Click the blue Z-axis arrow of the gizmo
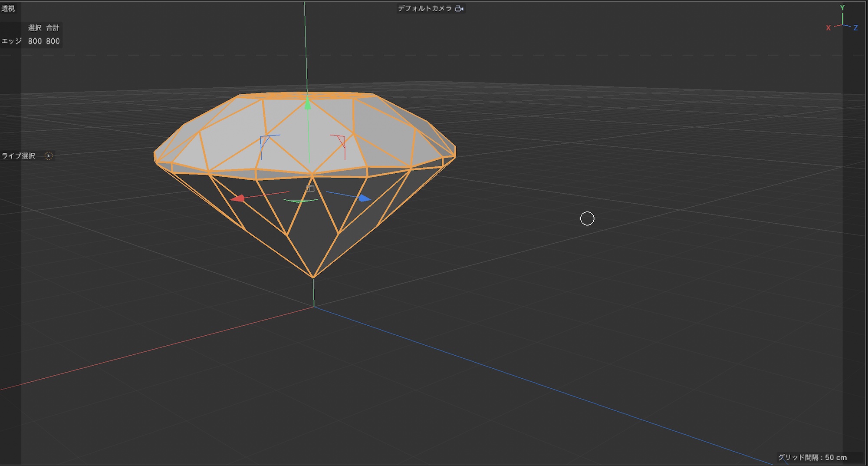Screen dimensions: 868x466 pos(364,198)
